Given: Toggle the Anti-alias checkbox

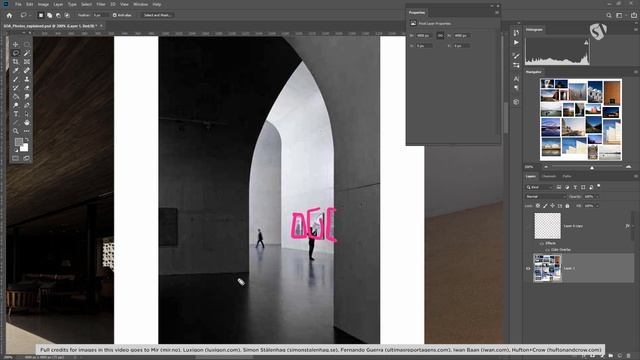Looking at the screenshot, I should tap(115, 15).
